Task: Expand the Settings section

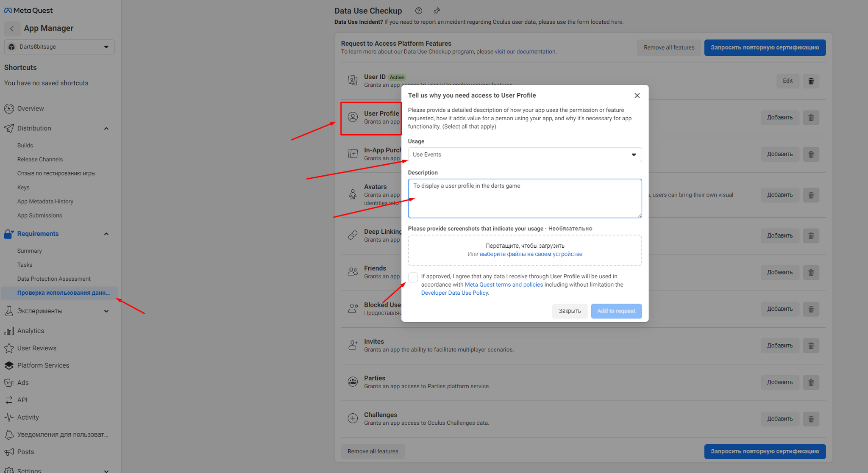Action: coord(106,470)
